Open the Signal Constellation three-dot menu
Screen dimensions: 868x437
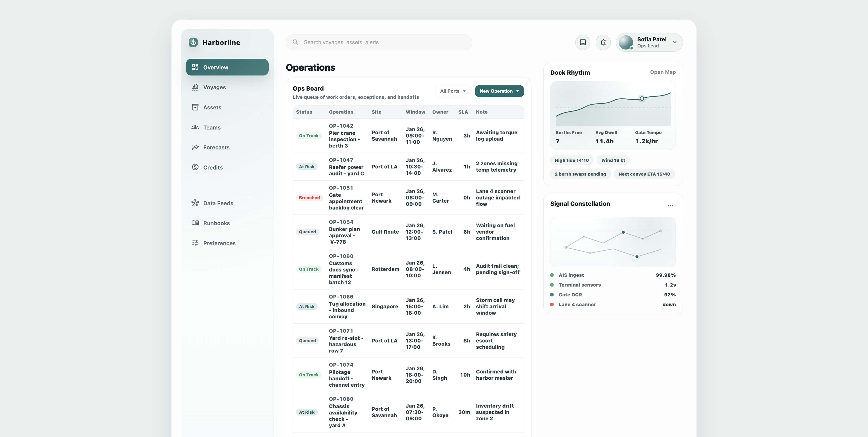[670, 206]
